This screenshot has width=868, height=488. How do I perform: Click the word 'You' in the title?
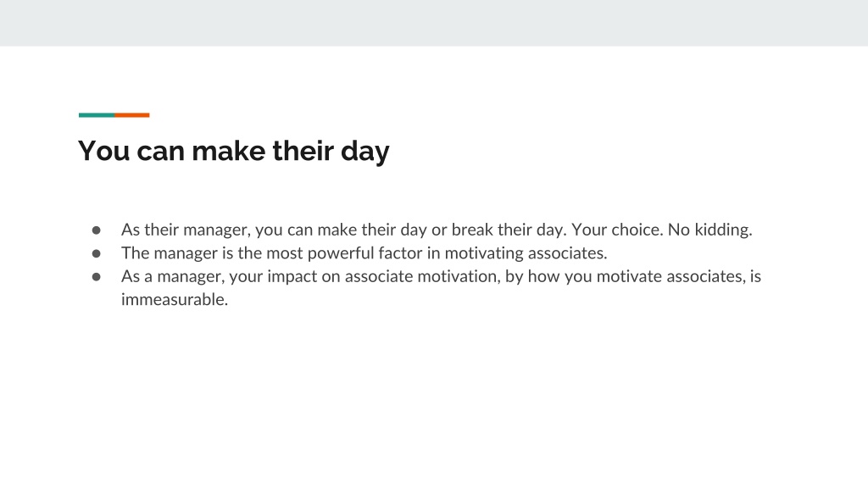[103, 151]
